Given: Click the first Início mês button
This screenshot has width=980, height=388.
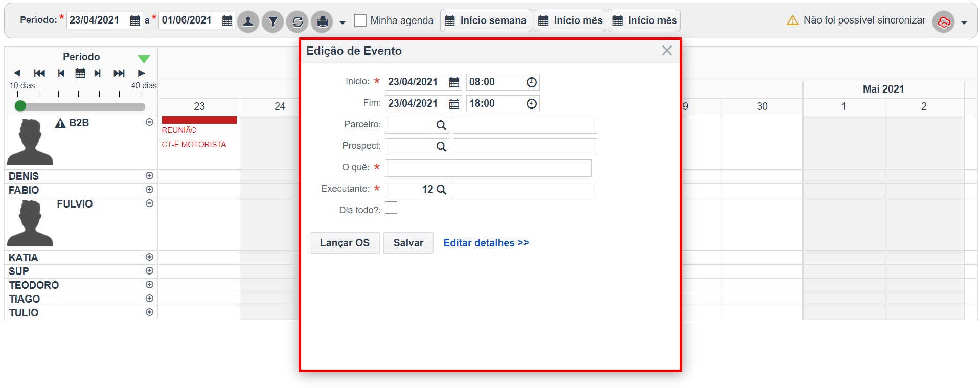Looking at the screenshot, I should (x=570, y=20).
